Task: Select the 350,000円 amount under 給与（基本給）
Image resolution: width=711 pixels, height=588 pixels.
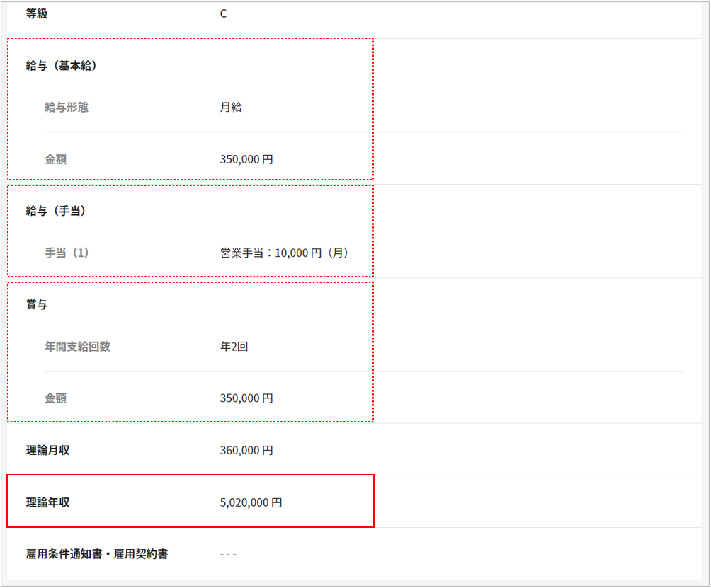Action: pyautogui.click(x=246, y=159)
